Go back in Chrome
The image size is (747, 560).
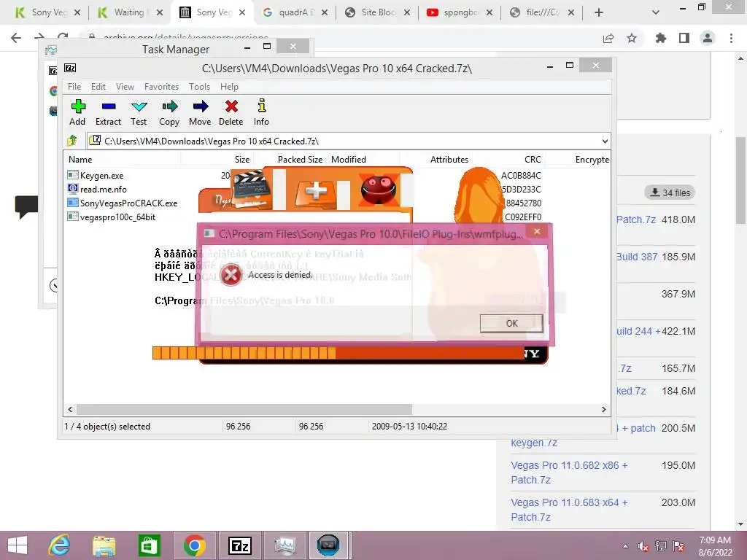[16, 38]
